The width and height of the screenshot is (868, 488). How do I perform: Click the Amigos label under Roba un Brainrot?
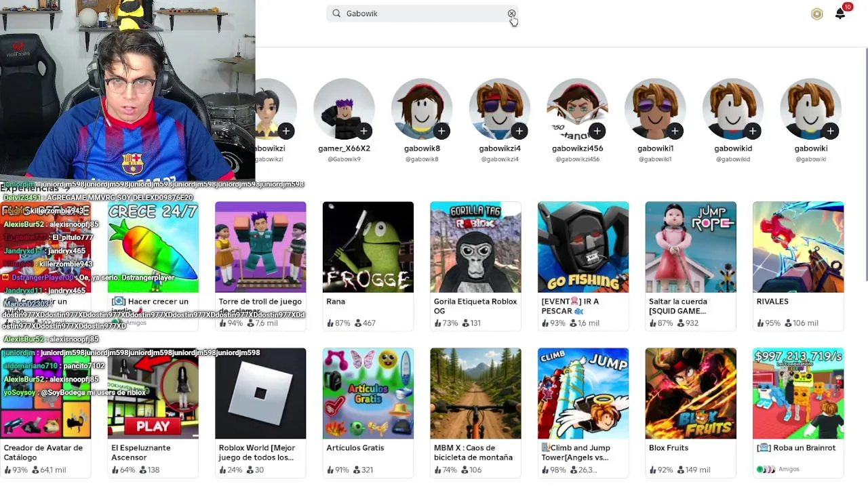click(789, 469)
